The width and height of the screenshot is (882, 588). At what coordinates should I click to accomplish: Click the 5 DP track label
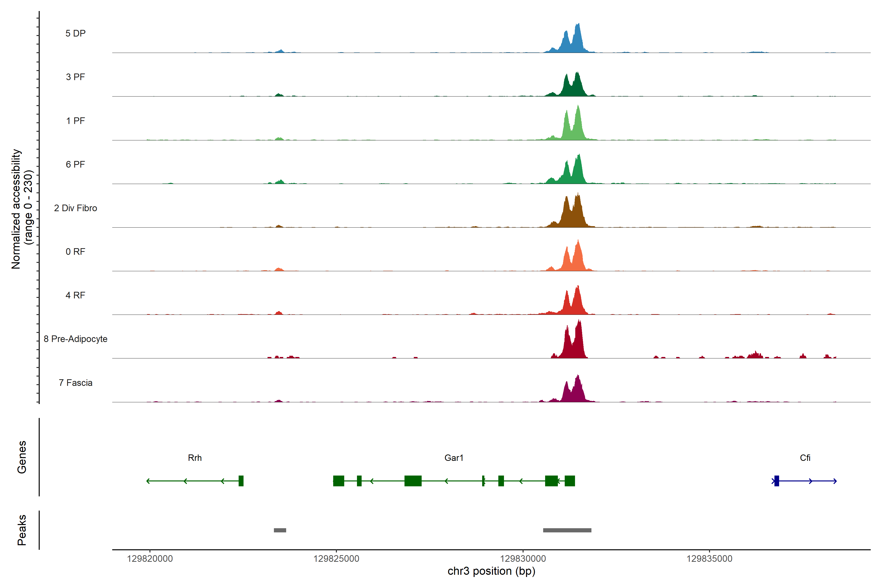click(x=75, y=33)
